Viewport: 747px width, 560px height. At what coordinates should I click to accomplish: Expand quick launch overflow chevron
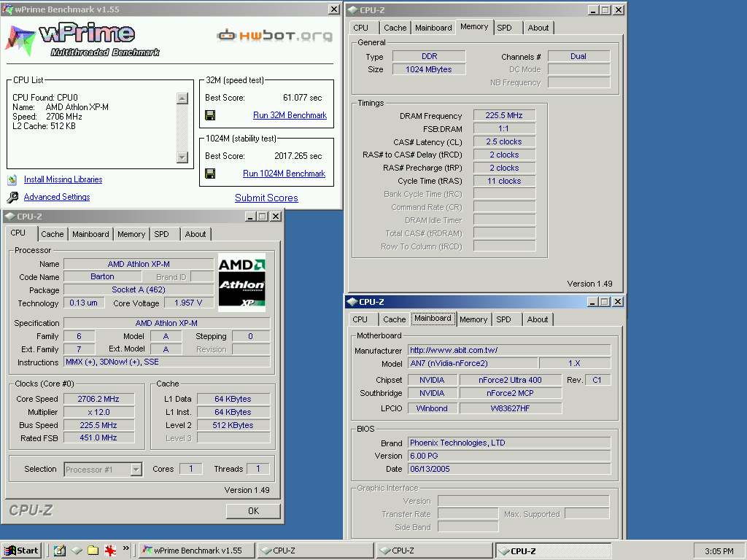point(125,548)
